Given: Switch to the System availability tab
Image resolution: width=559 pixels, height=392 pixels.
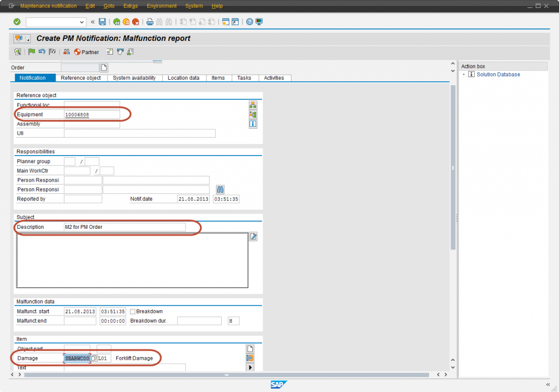Looking at the screenshot, I should [134, 78].
